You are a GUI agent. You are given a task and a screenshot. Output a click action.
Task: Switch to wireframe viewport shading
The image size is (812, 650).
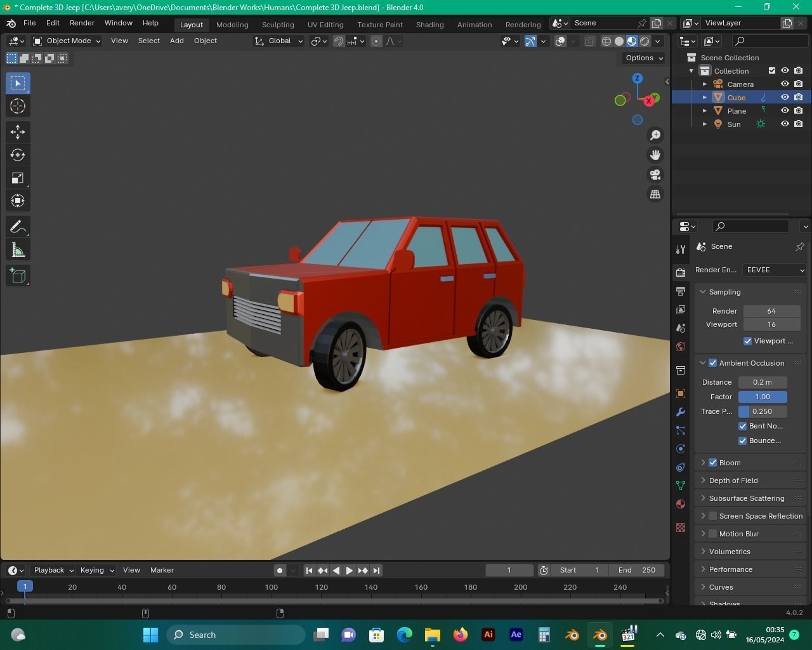[606, 41]
